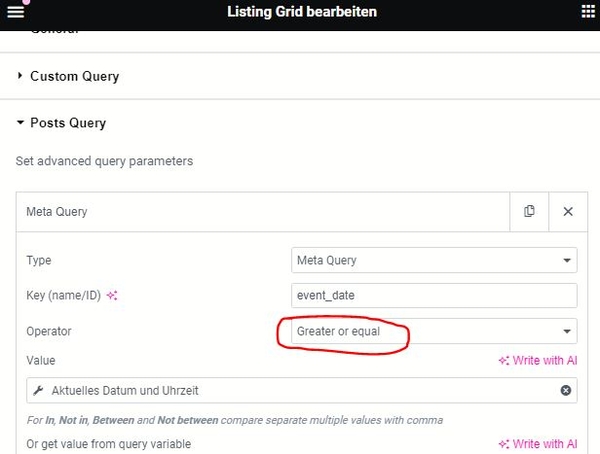Select the Greater or equal operator box

(434, 331)
